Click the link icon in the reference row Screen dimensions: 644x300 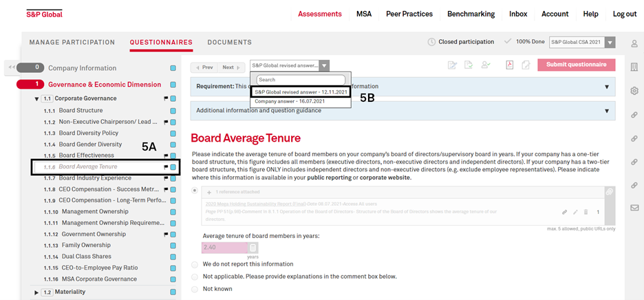point(565,212)
